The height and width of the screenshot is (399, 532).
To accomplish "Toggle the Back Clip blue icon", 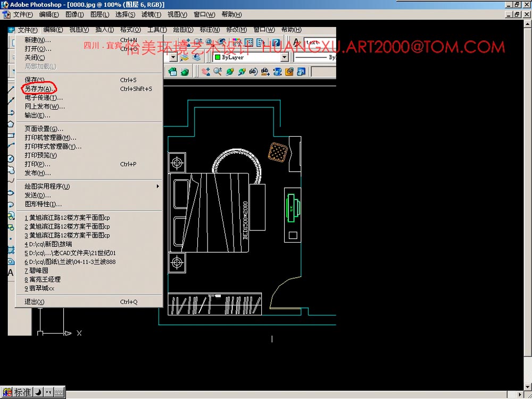I will coord(301,72).
